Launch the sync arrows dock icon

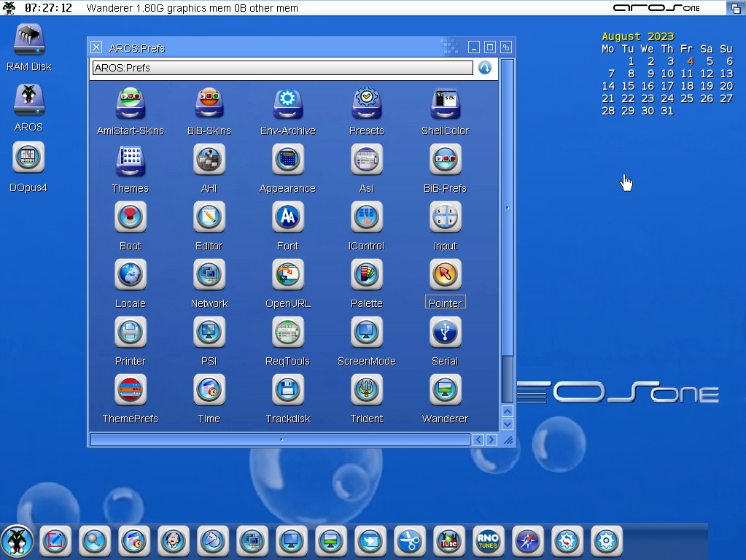(x=567, y=542)
